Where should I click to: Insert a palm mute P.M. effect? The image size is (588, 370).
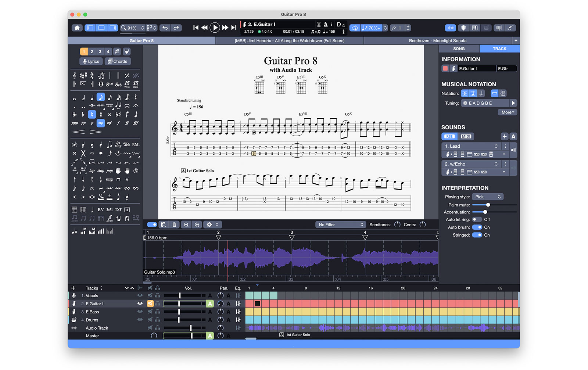(x=136, y=144)
